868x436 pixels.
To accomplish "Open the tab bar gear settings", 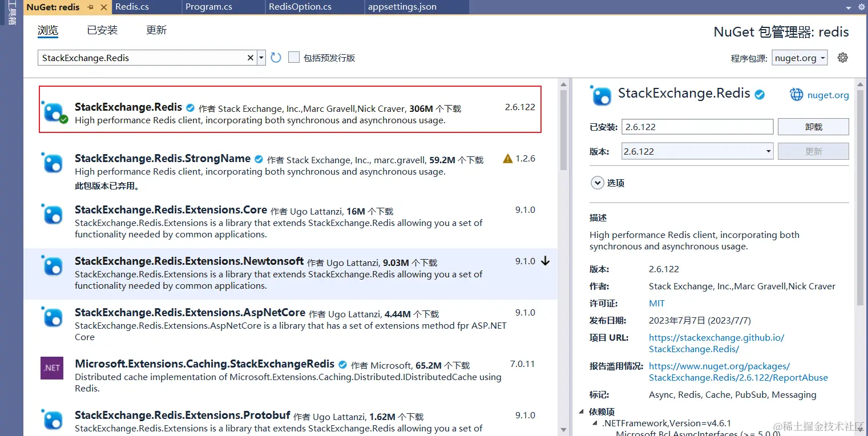I will pyautogui.click(x=862, y=7).
